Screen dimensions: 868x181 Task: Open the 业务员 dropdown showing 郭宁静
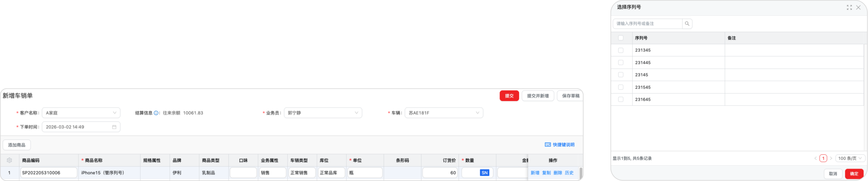323,113
